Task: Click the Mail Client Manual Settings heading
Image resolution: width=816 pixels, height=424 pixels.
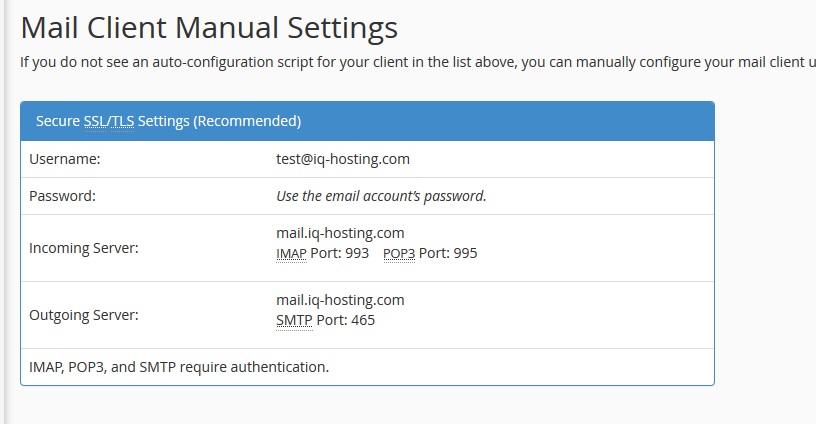Action: [209, 28]
